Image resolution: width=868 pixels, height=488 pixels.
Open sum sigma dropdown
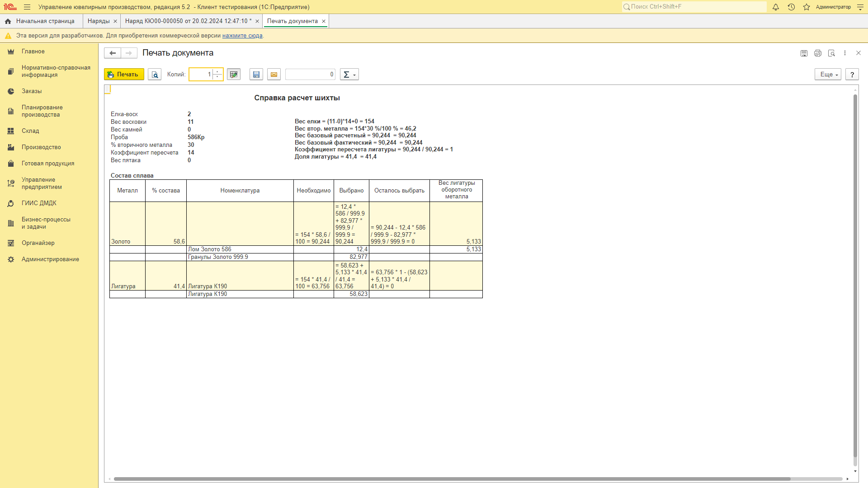(349, 75)
